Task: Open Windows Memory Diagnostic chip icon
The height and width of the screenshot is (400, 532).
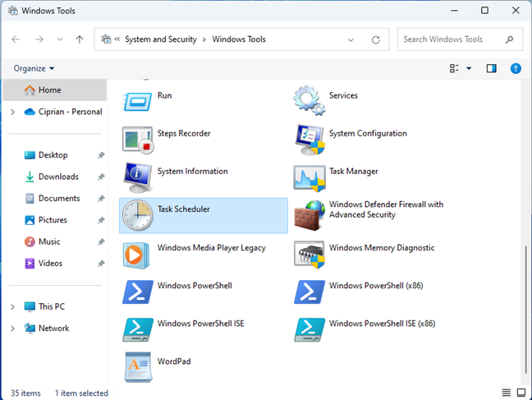Action: point(309,254)
